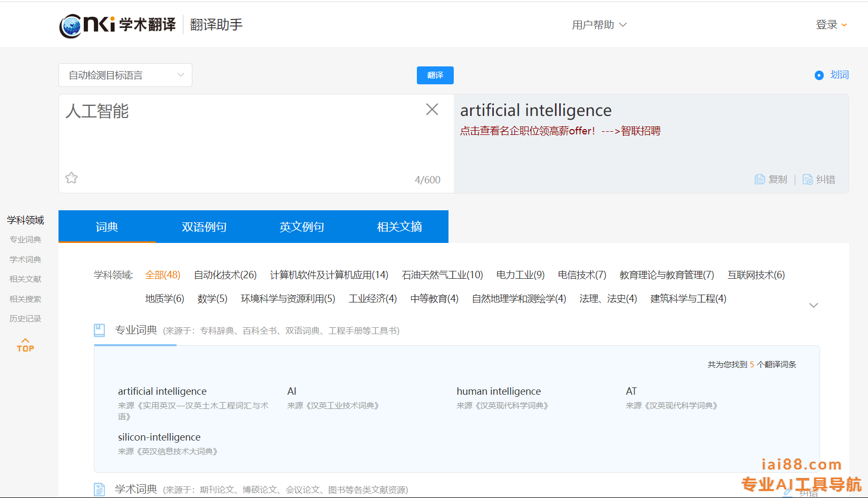This screenshot has height=498, width=868.
Task: Filter by 自动化技术(26) subject
Action: 225,275
